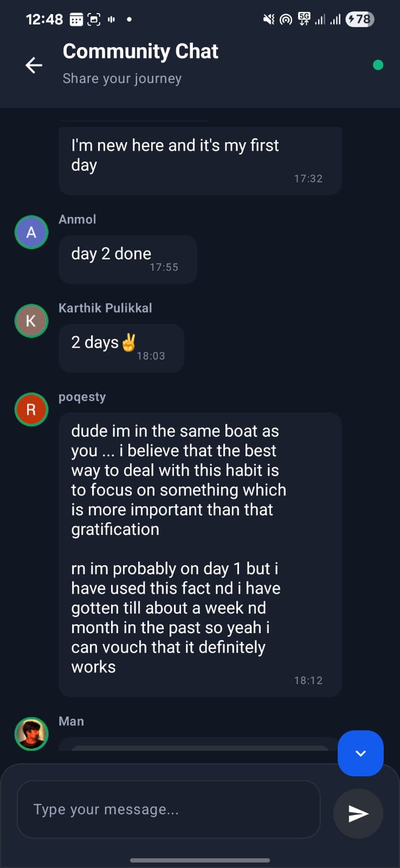
Task: Open Karthik Pulikkal's K avatar
Action: tap(31, 321)
